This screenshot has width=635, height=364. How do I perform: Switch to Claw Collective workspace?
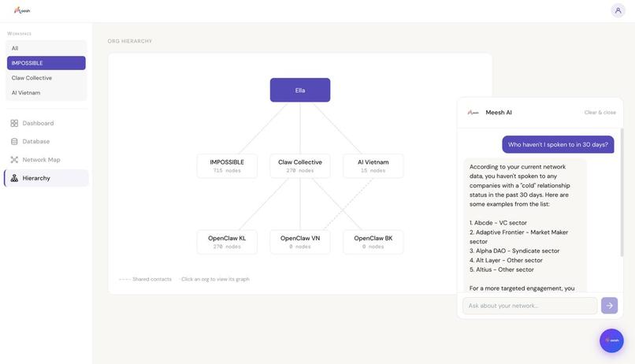click(x=46, y=78)
